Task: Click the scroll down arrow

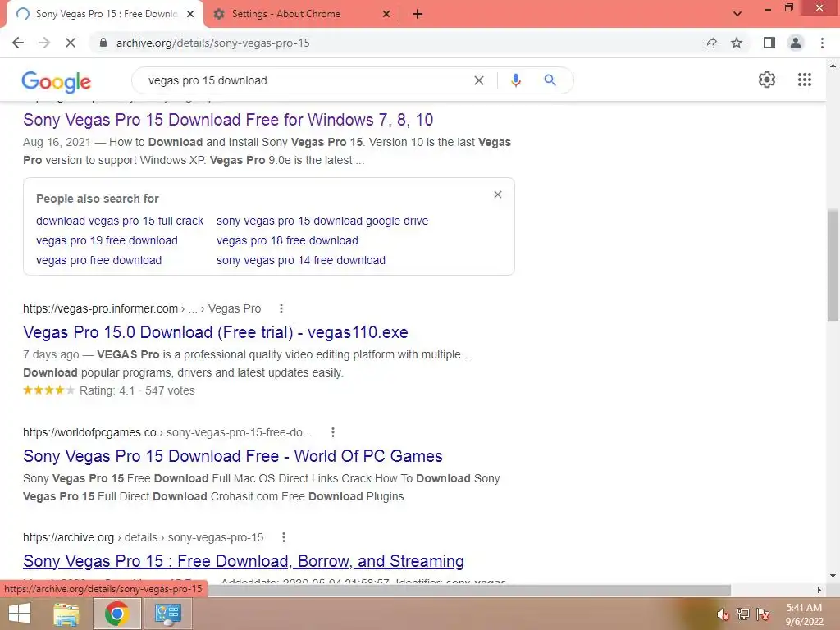Action: pyautogui.click(x=833, y=577)
